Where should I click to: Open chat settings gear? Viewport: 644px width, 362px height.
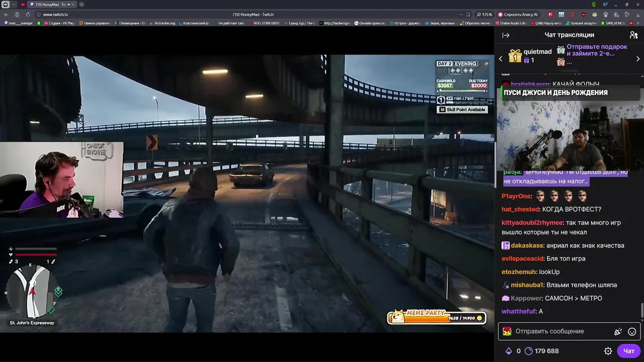click(608, 351)
